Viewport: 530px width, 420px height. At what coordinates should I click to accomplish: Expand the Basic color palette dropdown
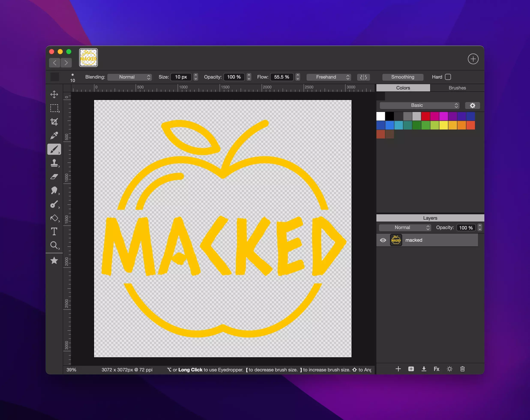click(419, 105)
